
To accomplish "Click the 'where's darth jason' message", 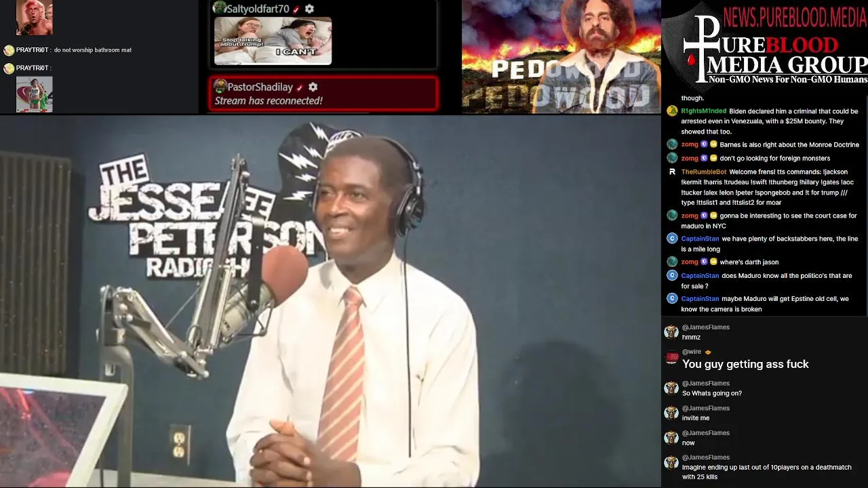I will (749, 262).
